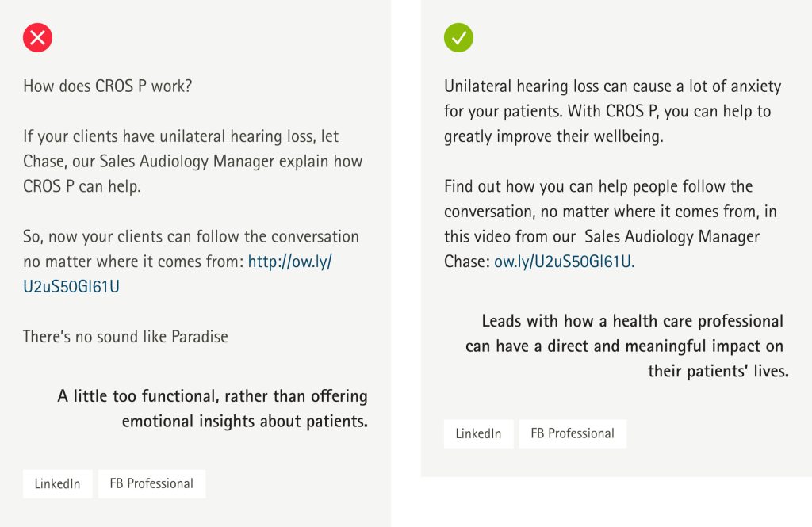This screenshot has height=527, width=812.
Task: Click the 'How does CROS P work?' heading
Action: pos(108,86)
